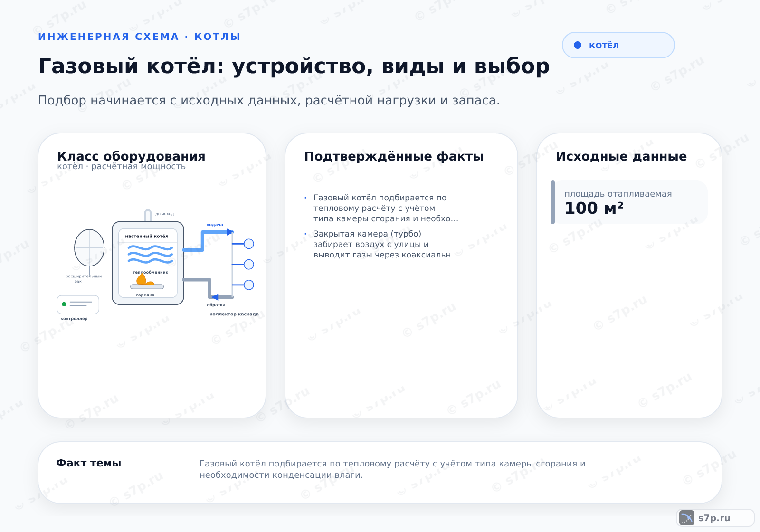This screenshot has width=760, height=532.
Task: Click the blue supply arrow labeled подача
Action: pyautogui.click(x=230, y=232)
